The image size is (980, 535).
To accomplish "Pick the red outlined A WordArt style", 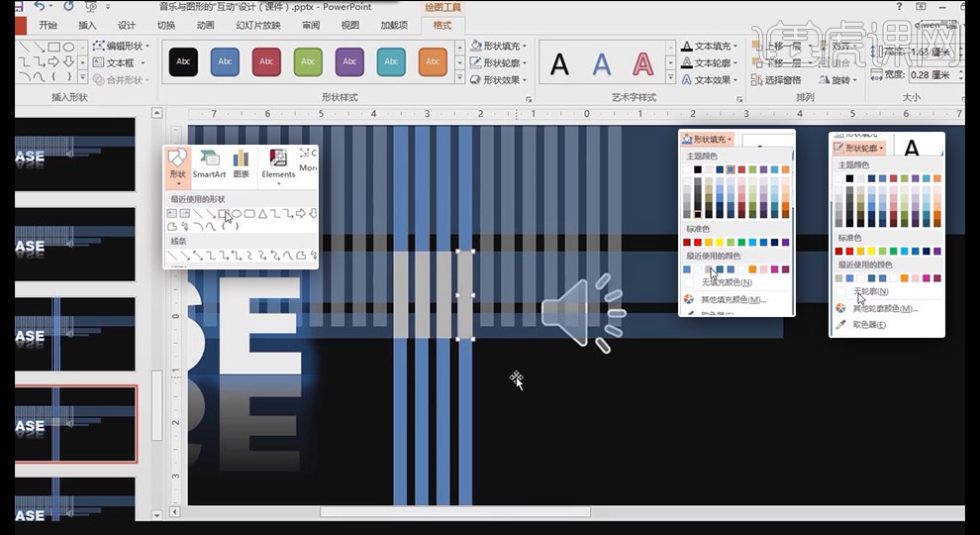I will 643,65.
